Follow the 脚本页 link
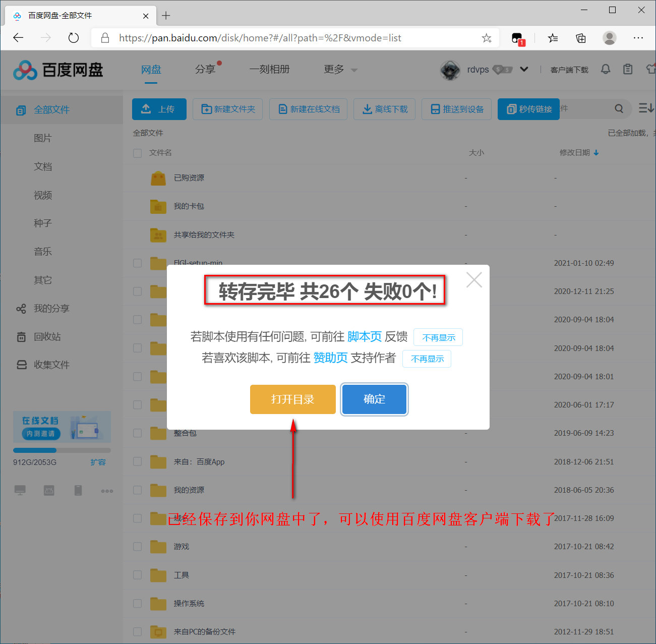The width and height of the screenshot is (656, 644). [x=364, y=336]
